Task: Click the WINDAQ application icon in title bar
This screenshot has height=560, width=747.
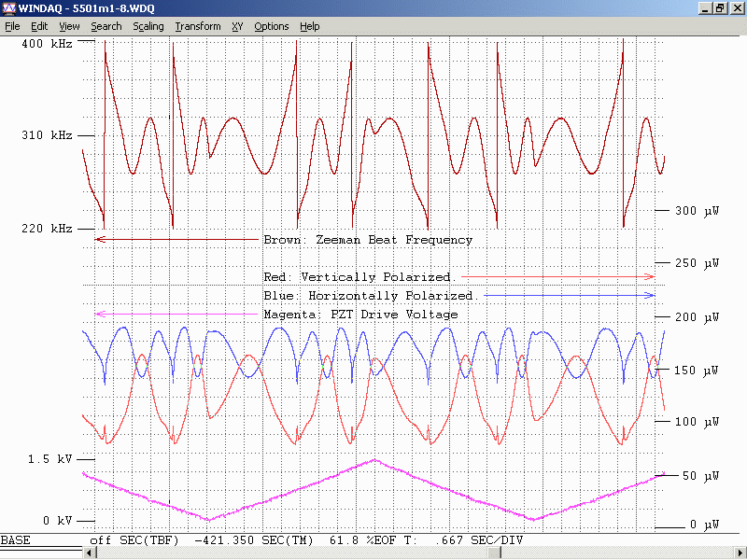Action: coord(8,8)
